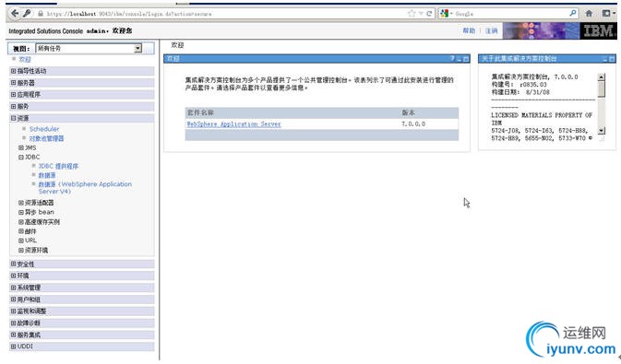The image size is (621, 364).
Task: Open the JDBC 提供程序 link
Action: [x=58, y=166]
